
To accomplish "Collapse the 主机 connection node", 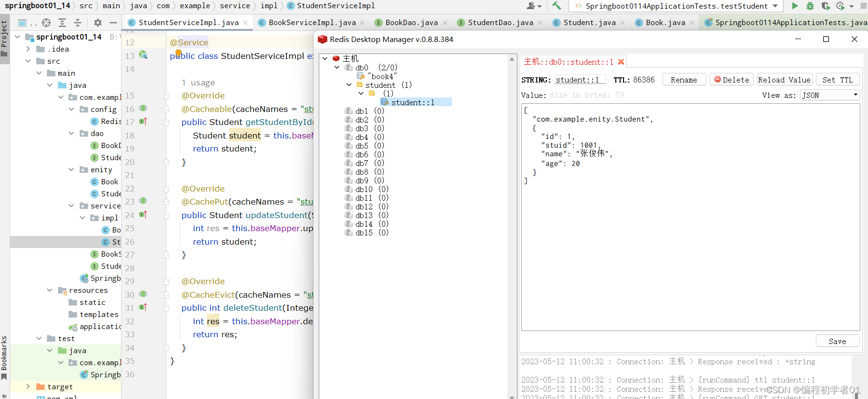I will click(325, 58).
